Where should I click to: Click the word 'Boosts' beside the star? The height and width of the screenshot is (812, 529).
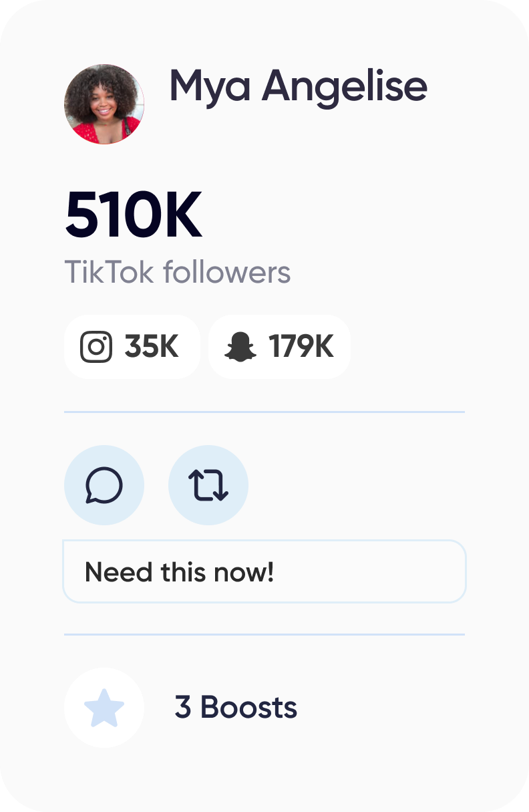pyautogui.click(x=248, y=707)
